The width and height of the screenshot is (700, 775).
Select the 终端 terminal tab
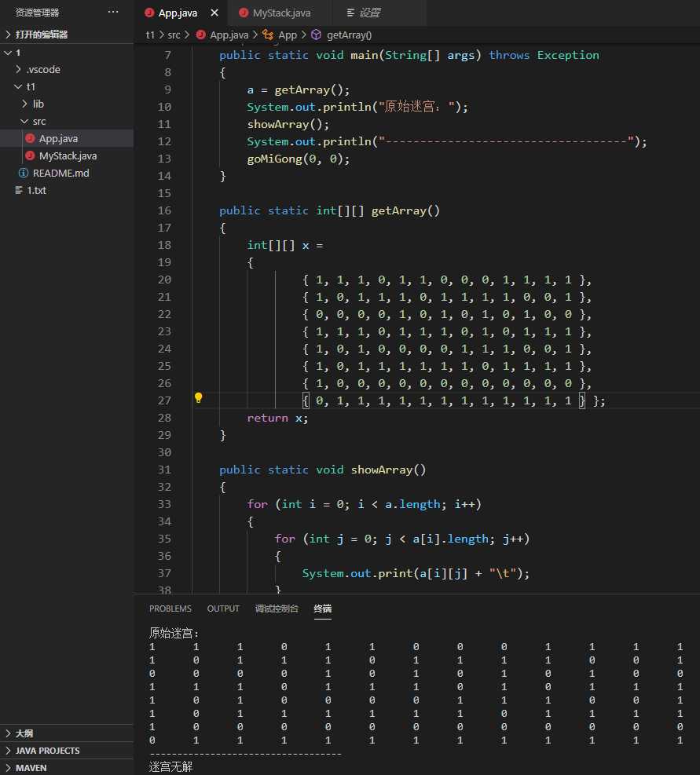click(323, 609)
